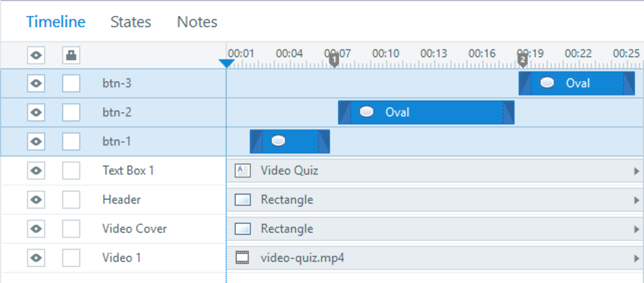This screenshot has width=644, height=283.
Task: Select the btn-2 Oval timeline bar
Action: [x=425, y=112]
